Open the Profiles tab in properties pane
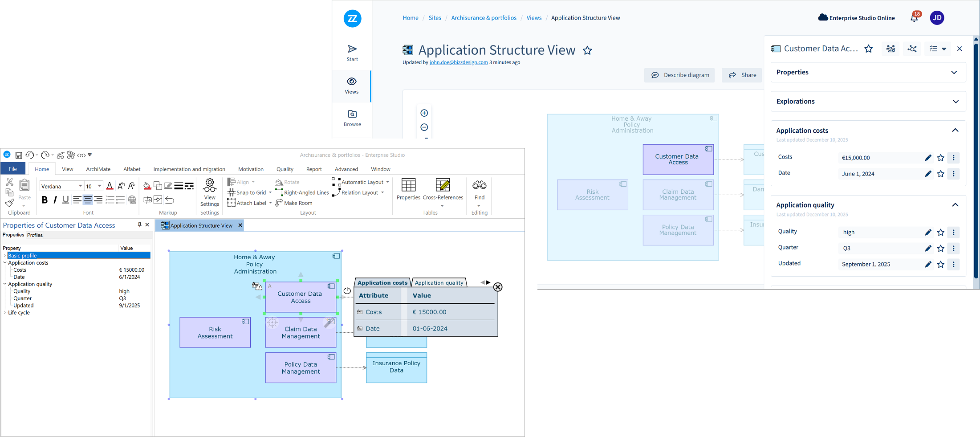This screenshot has width=980, height=437. coord(35,235)
